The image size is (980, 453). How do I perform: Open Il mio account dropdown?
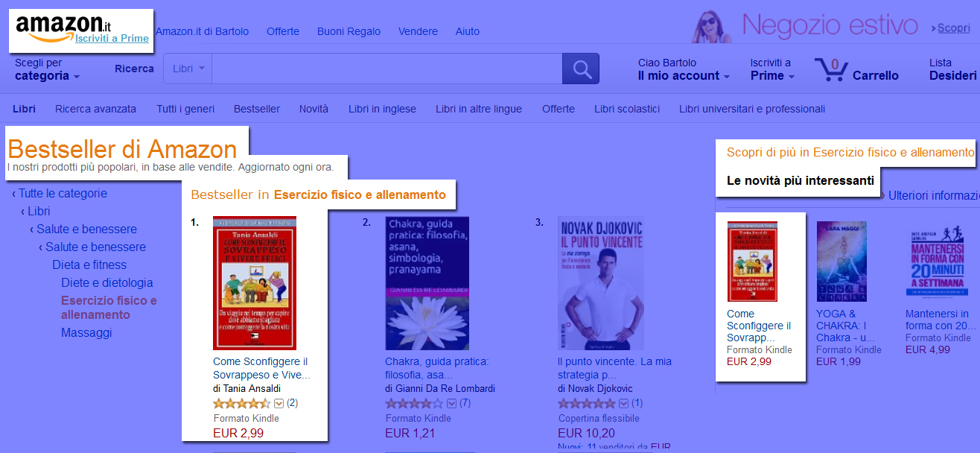point(684,69)
